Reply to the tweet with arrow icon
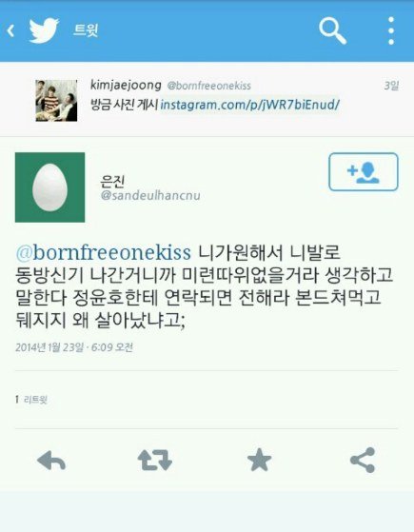 51,460
